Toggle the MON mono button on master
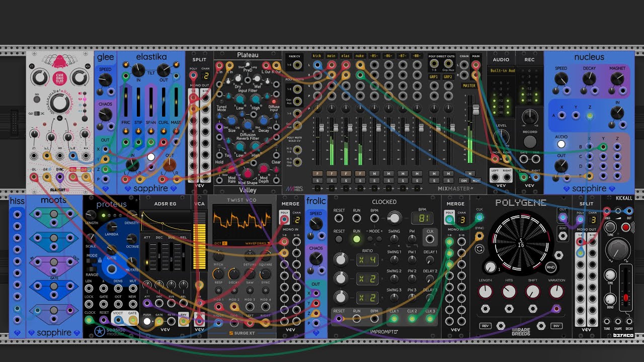This screenshot has width=644, height=362. tap(476, 180)
